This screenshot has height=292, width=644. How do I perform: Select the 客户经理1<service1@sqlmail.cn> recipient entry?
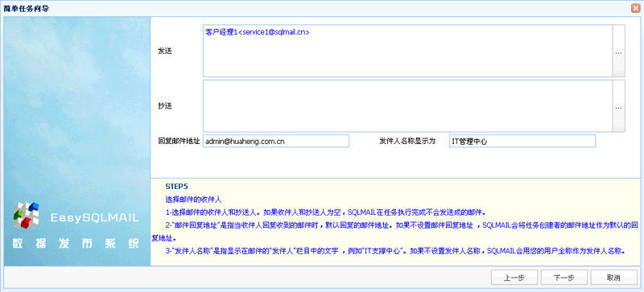[x=258, y=31]
